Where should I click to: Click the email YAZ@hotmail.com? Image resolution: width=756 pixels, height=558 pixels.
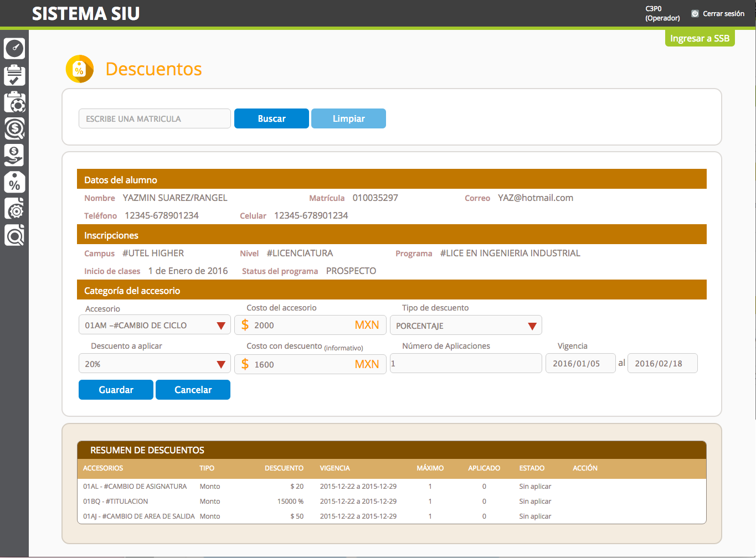coord(536,198)
